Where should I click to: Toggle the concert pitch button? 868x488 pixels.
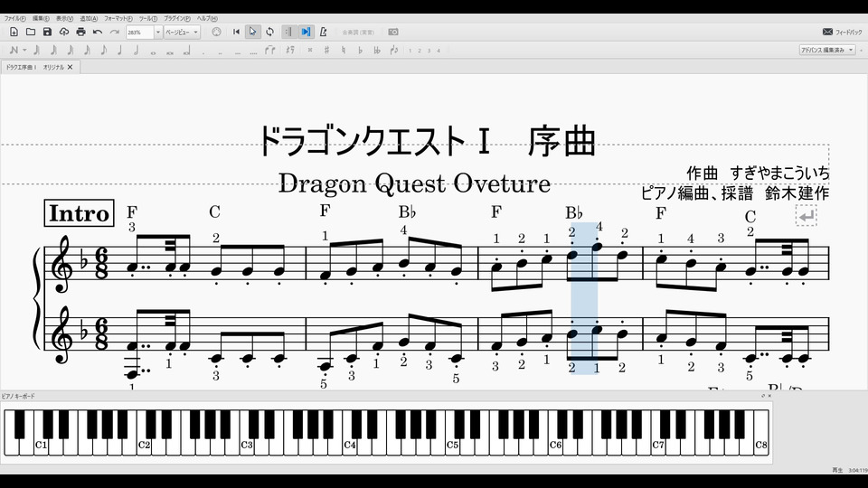pos(358,33)
